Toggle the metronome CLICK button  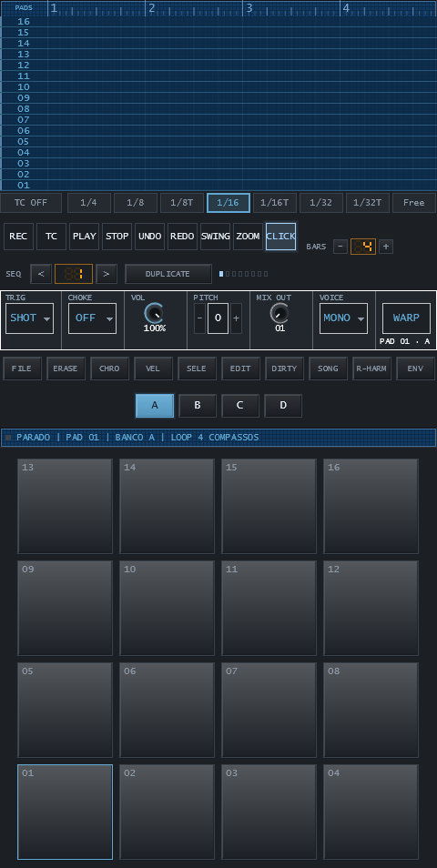click(280, 237)
